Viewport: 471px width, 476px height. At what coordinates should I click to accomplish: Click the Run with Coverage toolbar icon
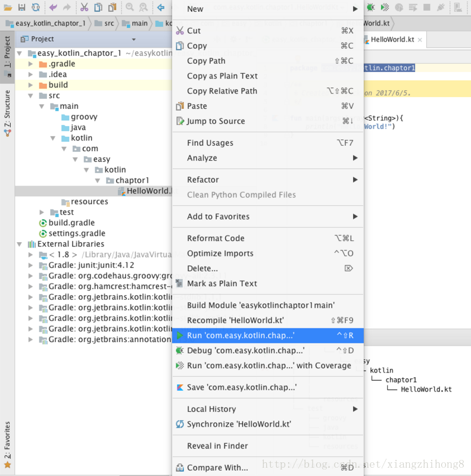(385, 7)
